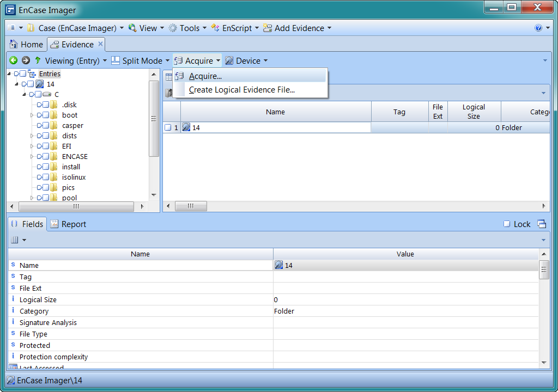Select the pics folder in tree
Viewport: 558px width, 392px height.
(x=68, y=187)
